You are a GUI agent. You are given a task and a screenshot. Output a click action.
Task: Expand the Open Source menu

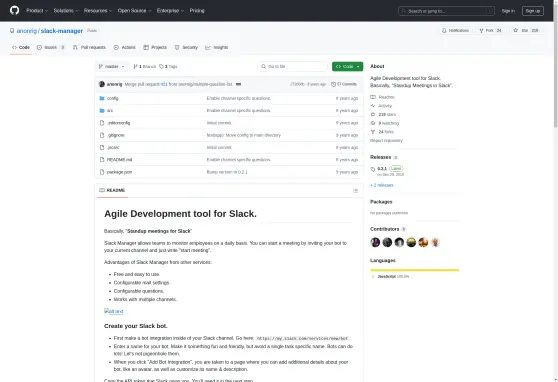[x=135, y=11]
